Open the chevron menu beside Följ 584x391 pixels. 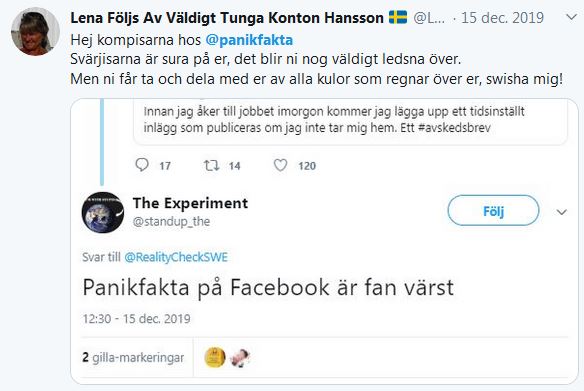coord(562,212)
